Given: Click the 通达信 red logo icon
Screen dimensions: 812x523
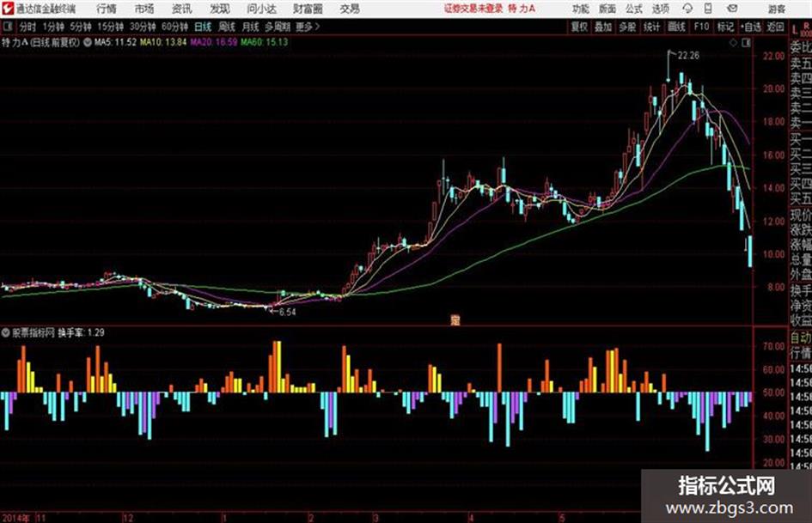Looking at the screenshot, I should coord(7,9).
